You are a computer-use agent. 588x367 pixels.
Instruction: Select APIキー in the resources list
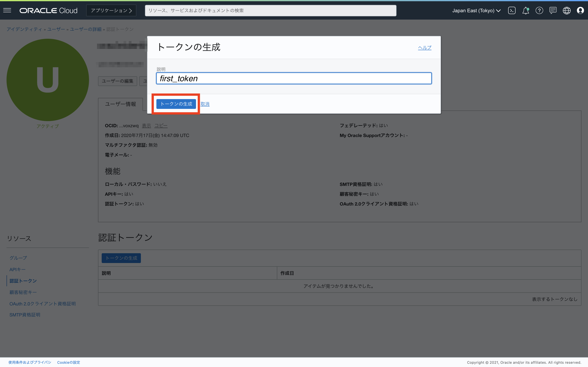18,269
